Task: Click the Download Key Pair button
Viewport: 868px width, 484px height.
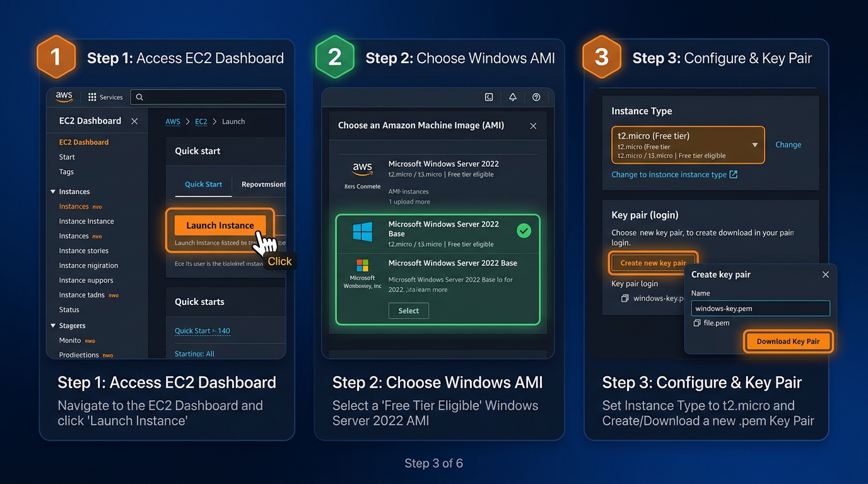Action: [788, 341]
